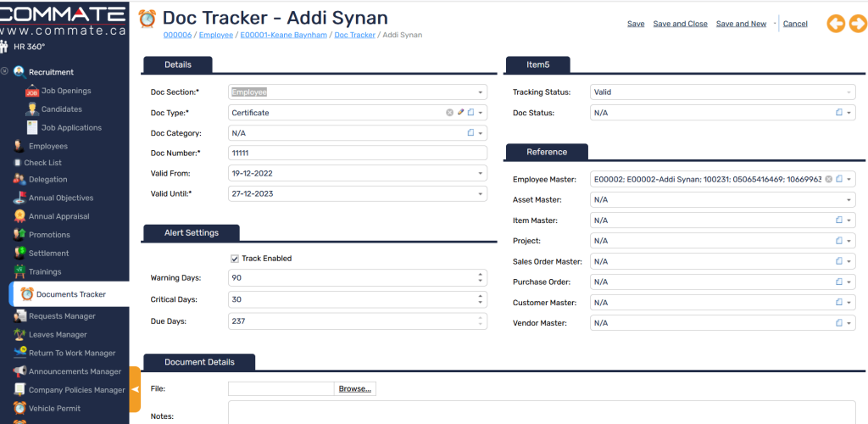Click the orange previous record arrow
This screenshot has height=424, width=868.
point(836,24)
